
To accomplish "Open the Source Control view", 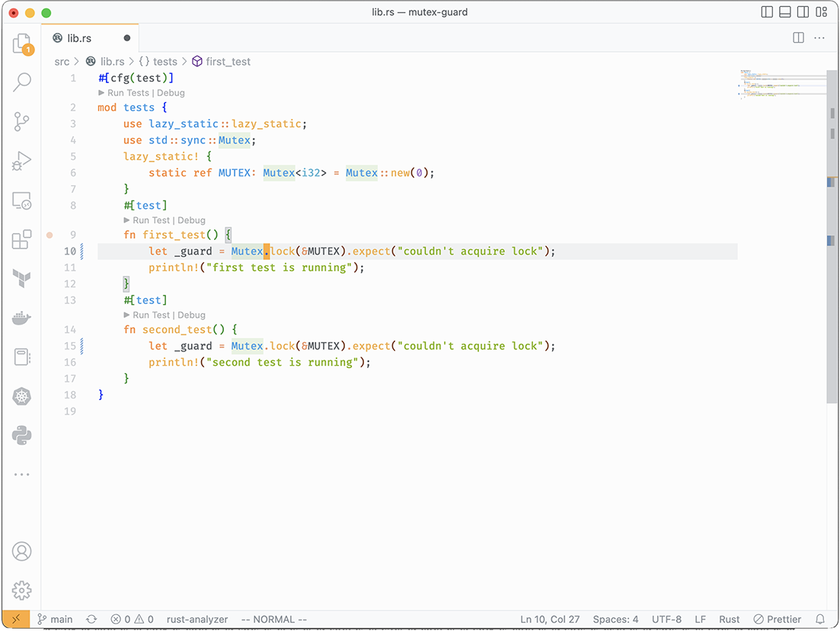I will coord(22,122).
